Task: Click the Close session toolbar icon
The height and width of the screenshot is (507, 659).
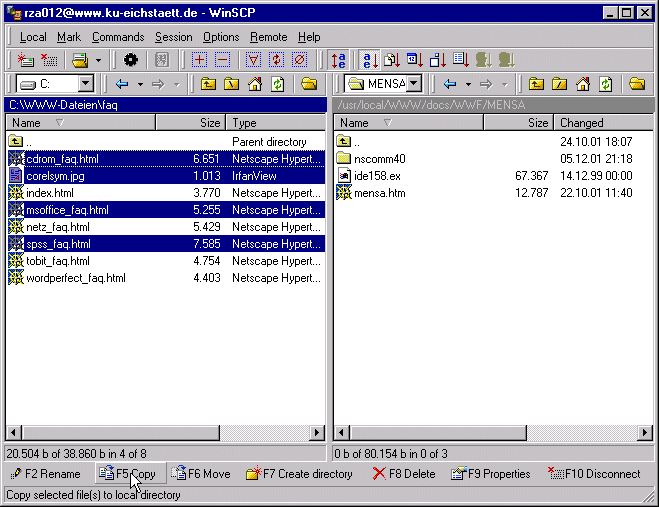Action: pyautogui.click(x=49, y=60)
